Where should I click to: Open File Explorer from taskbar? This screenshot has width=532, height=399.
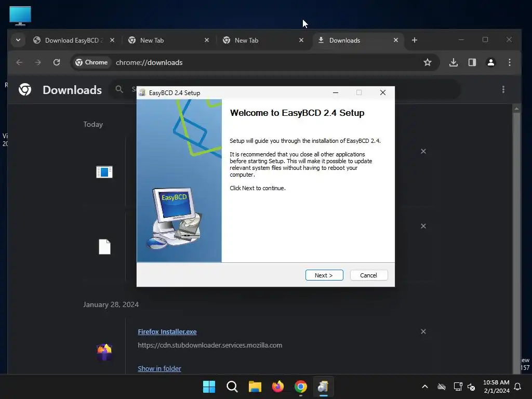pos(255,387)
